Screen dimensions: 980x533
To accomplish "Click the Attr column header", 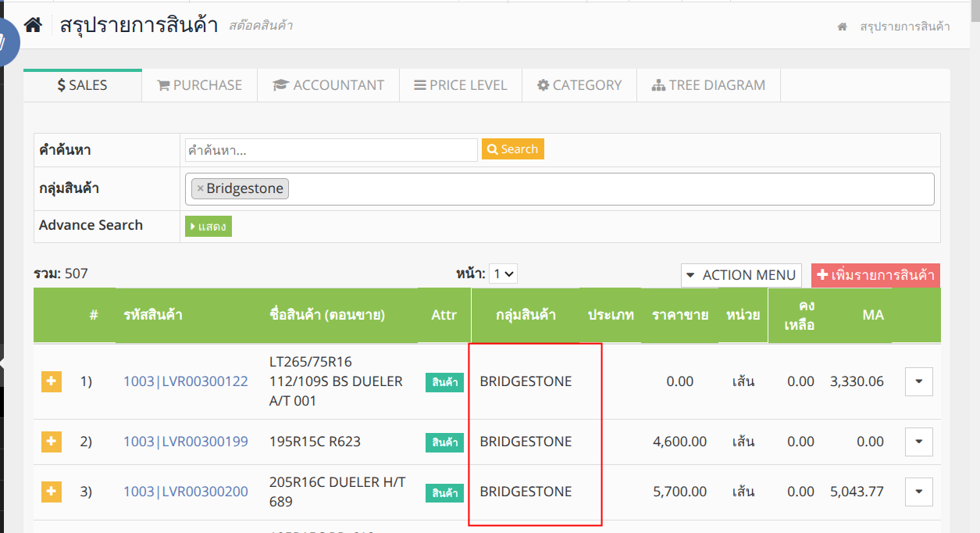I will point(444,315).
